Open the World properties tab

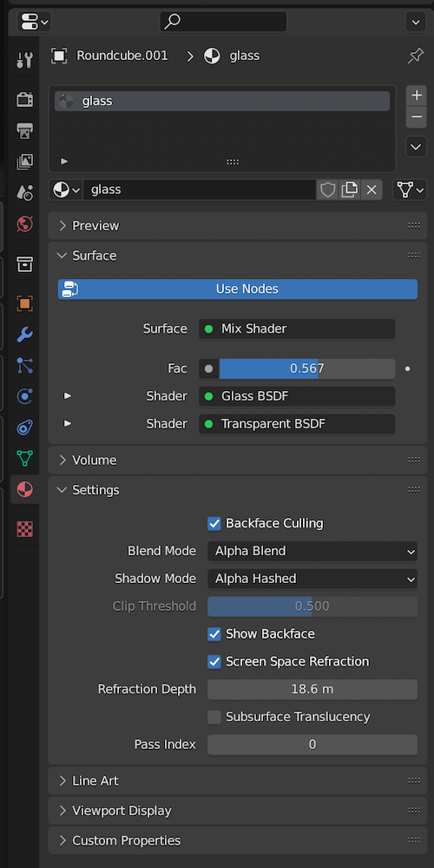[24, 224]
